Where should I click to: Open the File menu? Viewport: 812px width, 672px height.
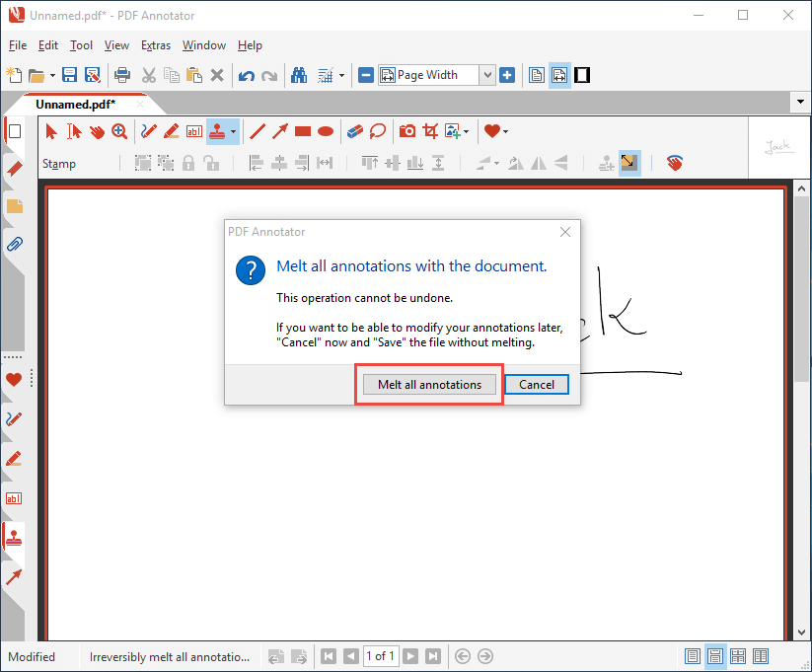18,45
